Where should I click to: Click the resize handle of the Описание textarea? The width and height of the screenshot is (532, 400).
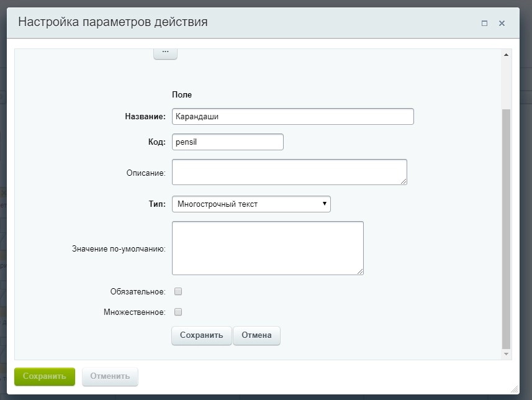click(404, 181)
